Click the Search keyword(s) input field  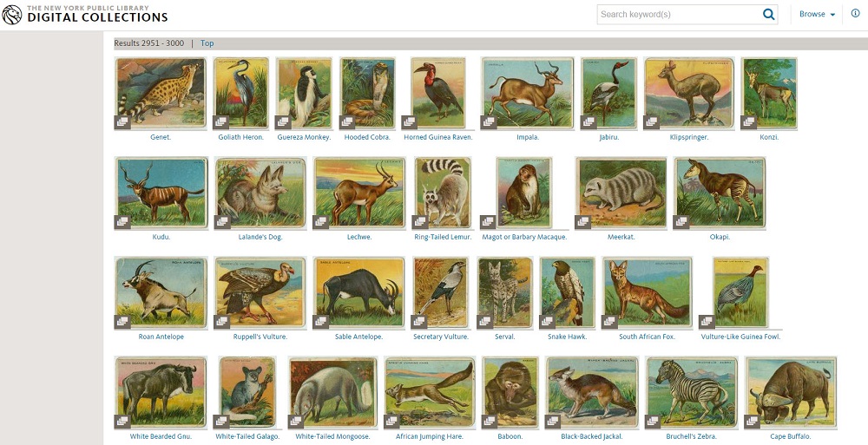(677, 15)
